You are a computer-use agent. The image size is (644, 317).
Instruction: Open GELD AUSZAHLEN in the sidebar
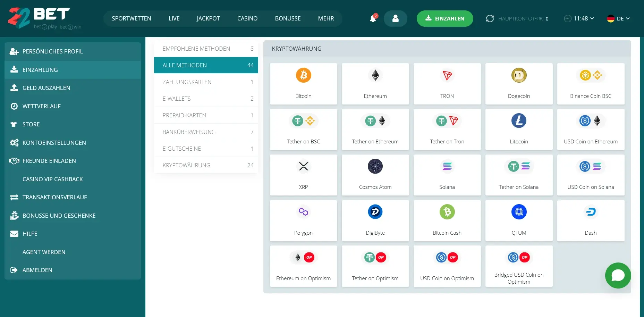point(46,88)
